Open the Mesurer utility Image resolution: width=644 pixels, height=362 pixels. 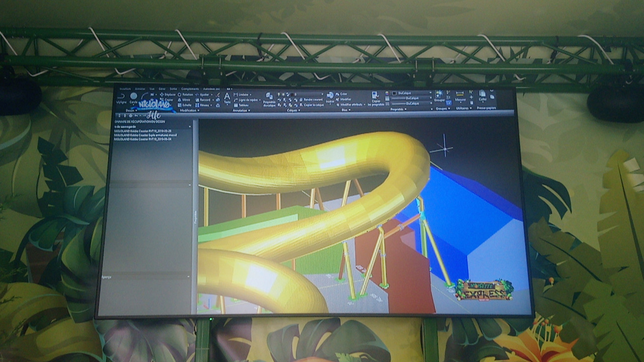click(x=460, y=97)
